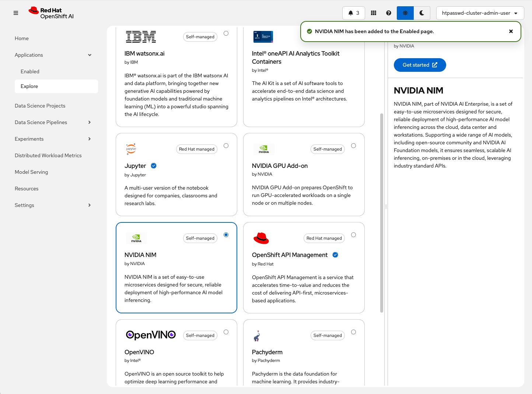Viewport: 532px width, 394px height.
Task: Click the Pachyderm card title
Action: point(267,352)
